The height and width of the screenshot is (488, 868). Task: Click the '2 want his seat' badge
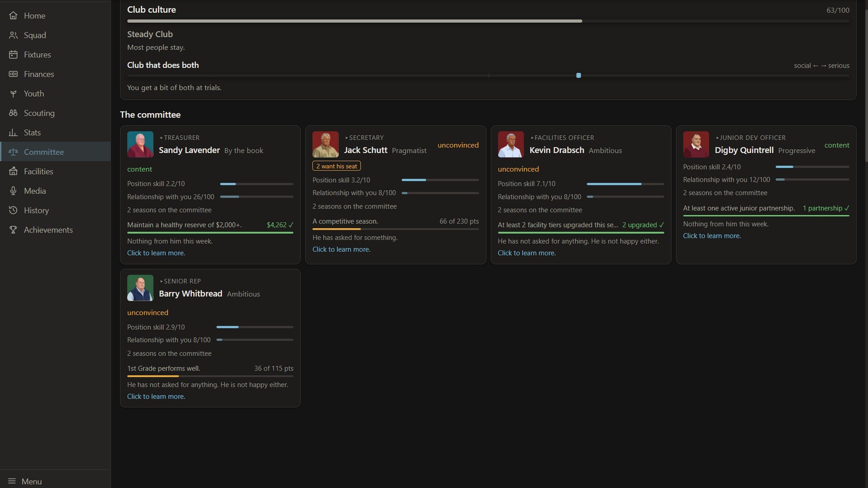(336, 166)
